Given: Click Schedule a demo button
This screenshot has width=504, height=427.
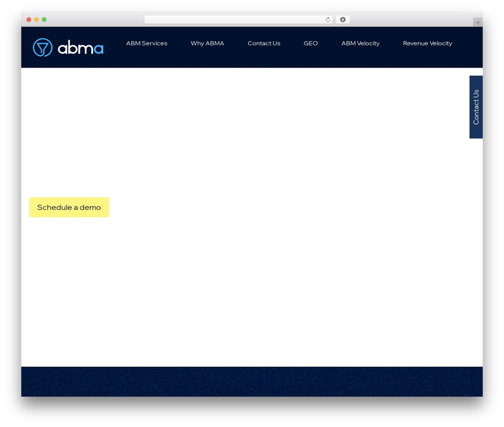Looking at the screenshot, I should click(69, 207).
